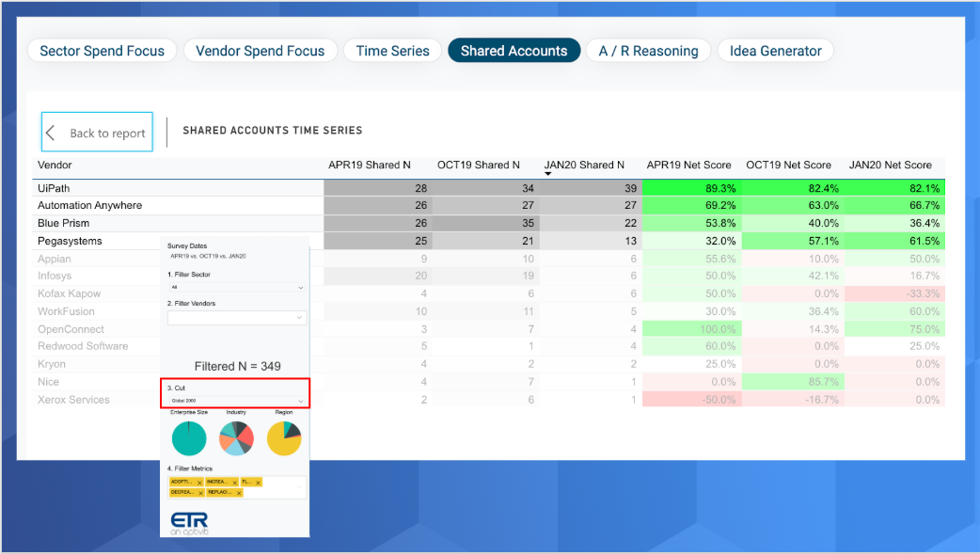Open the Filter Sector dropdown

(x=237, y=288)
